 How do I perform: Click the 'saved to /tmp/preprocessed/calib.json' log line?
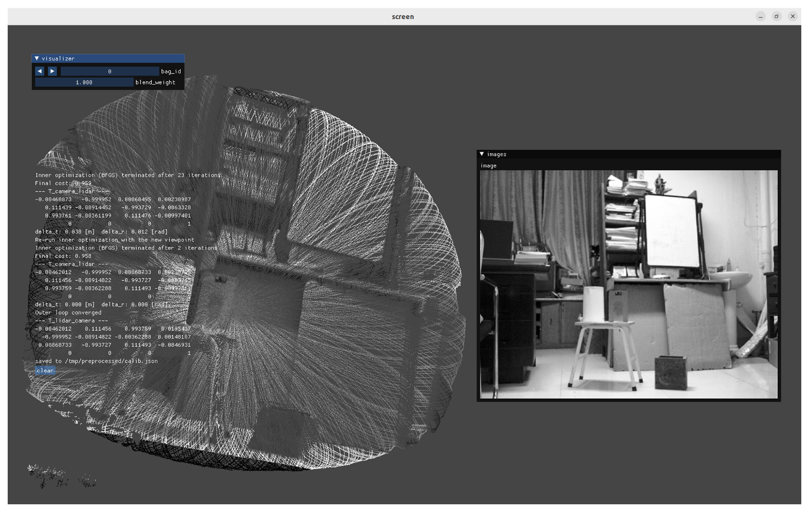click(x=96, y=361)
